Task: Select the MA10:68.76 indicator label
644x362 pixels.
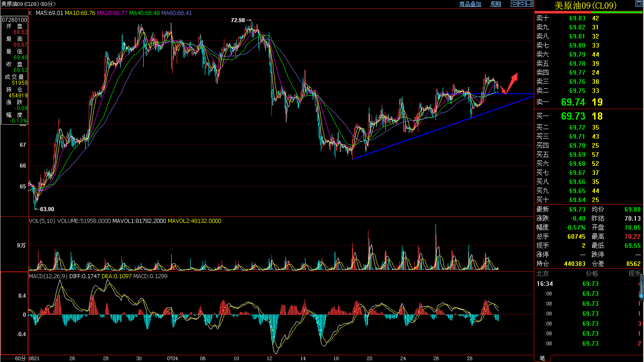Action: click(x=80, y=13)
